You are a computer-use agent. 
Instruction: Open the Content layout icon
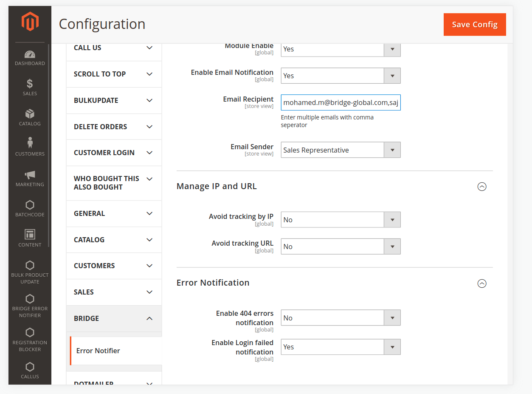(x=30, y=234)
